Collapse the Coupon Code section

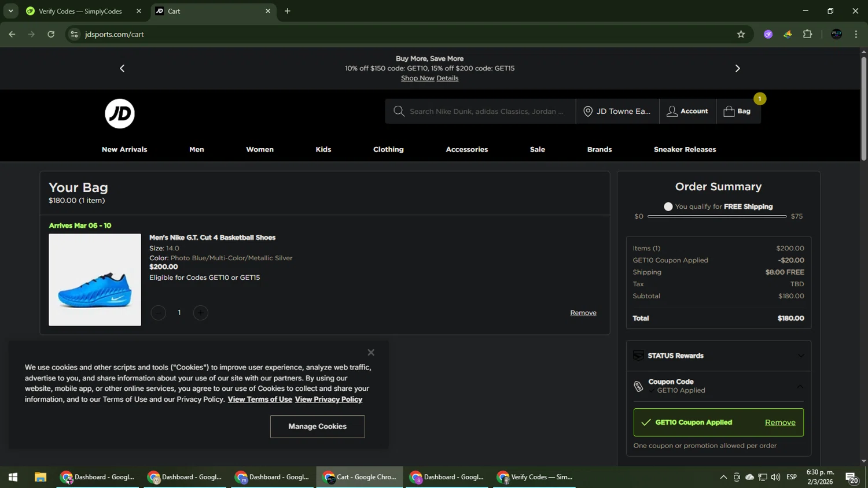tap(800, 386)
